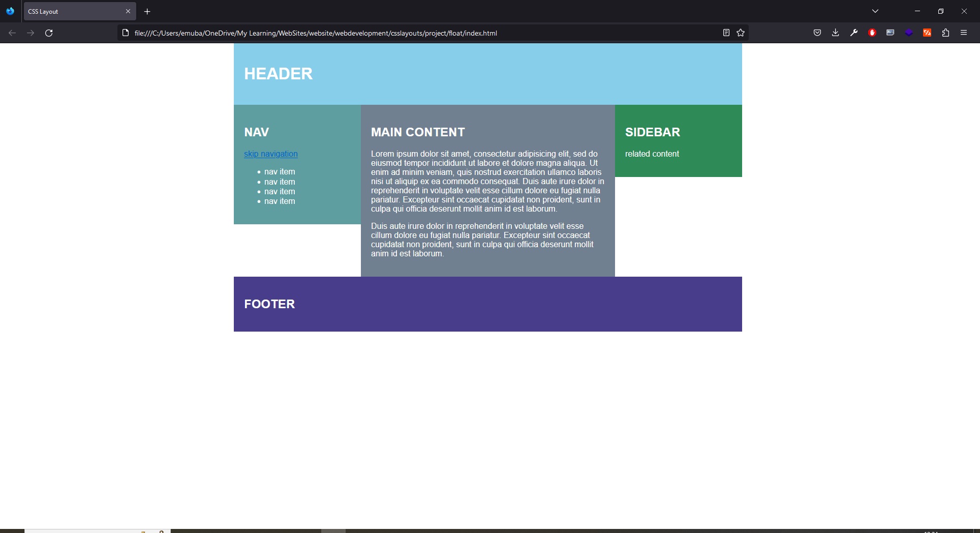Go back to previous page
The height and width of the screenshot is (533, 980).
coord(12,33)
